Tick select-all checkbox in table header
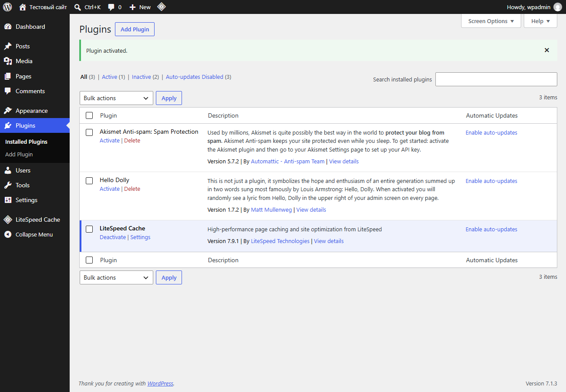 coord(89,115)
